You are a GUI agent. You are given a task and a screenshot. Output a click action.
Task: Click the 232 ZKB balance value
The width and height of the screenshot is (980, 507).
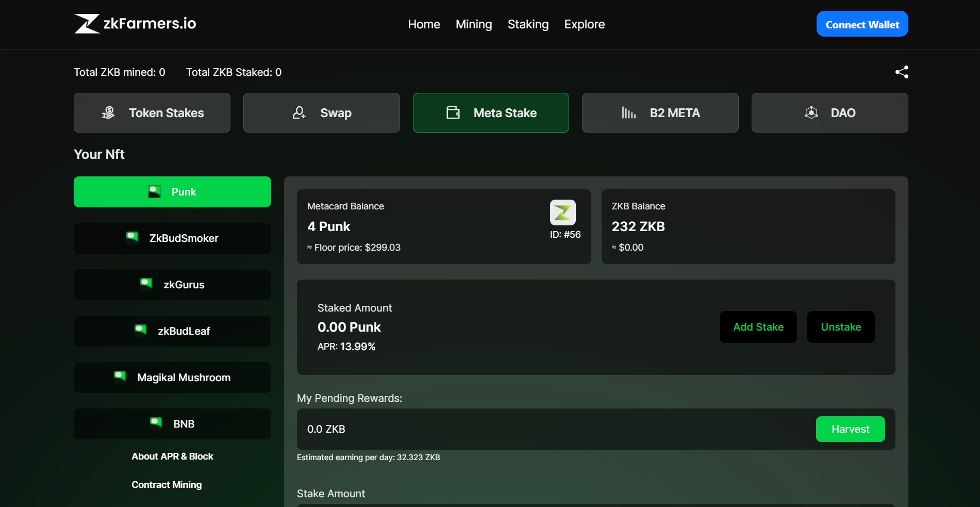(638, 226)
